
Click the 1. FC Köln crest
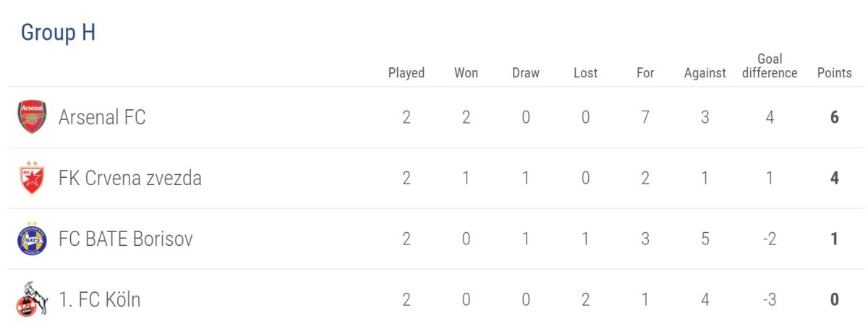[x=32, y=299]
